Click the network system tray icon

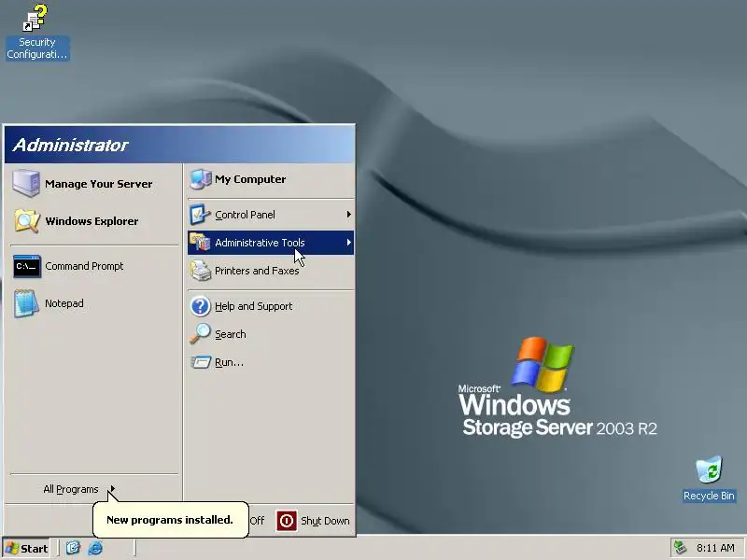680,548
